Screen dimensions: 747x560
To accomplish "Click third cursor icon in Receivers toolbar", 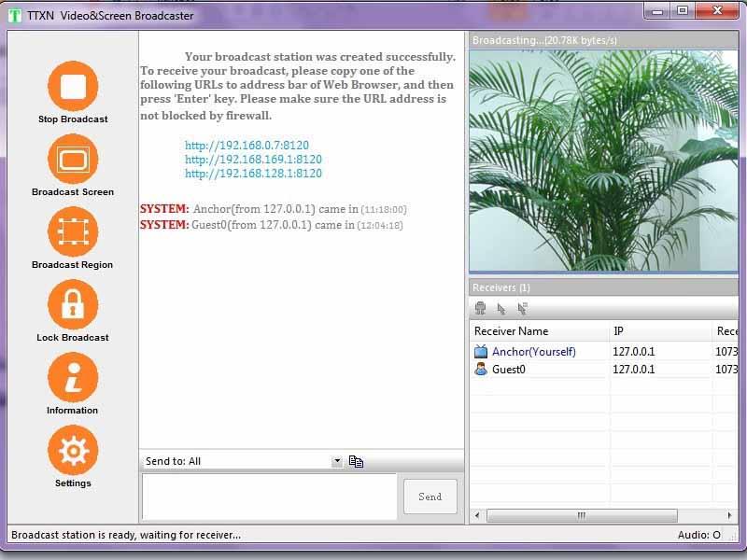I will pyautogui.click(x=523, y=309).
